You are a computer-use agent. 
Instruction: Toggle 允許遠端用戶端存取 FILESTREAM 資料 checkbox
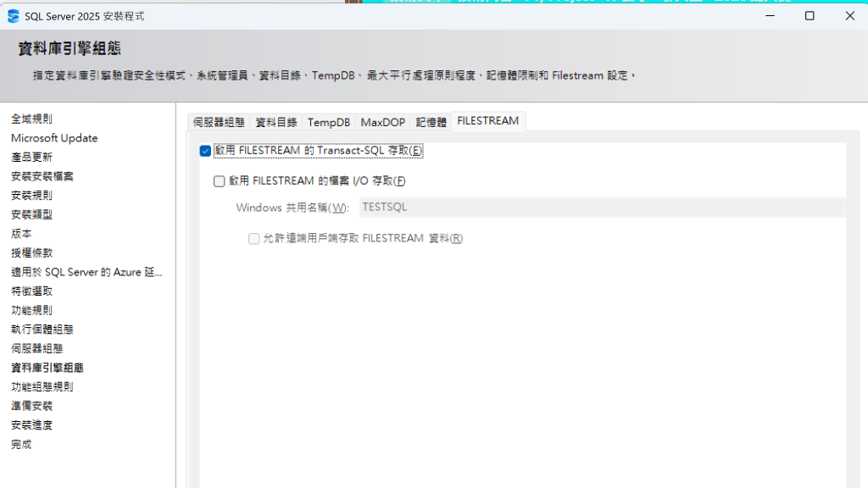coord(254,238)
